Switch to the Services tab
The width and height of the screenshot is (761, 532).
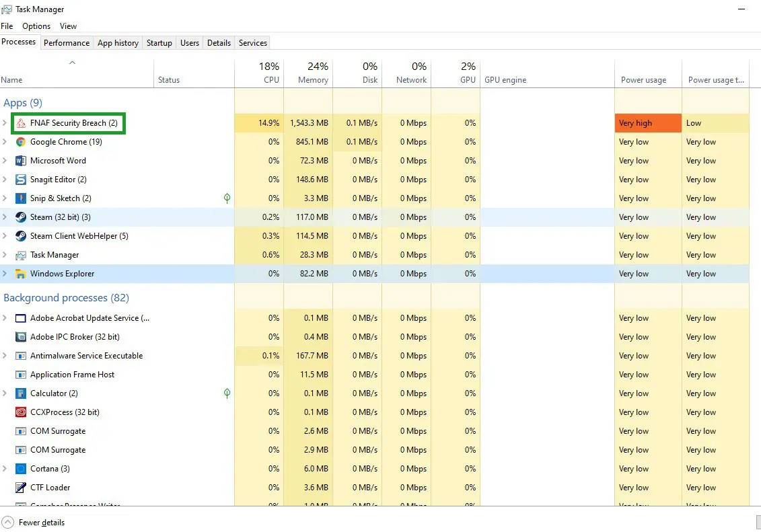[x=253, y=42]
